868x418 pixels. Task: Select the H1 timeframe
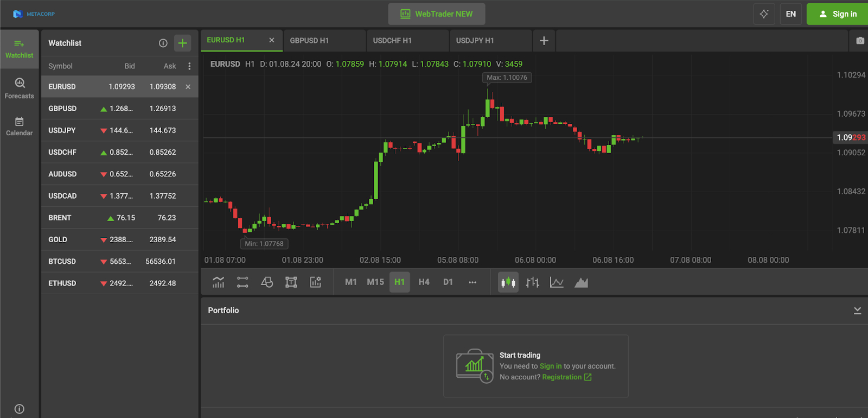[400, 282]
